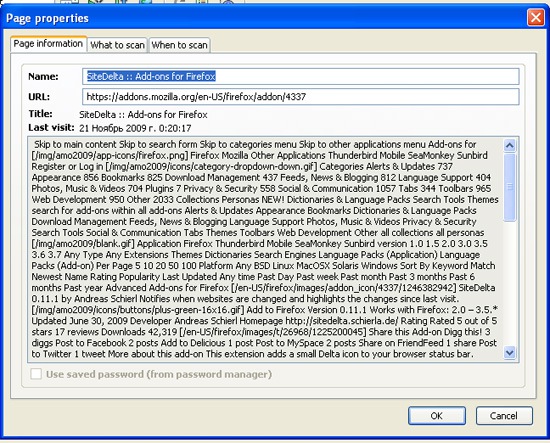Click the 'Title:' label
Image resolution: width=550 pixels, height=443 pixels.
pos(40,114)
